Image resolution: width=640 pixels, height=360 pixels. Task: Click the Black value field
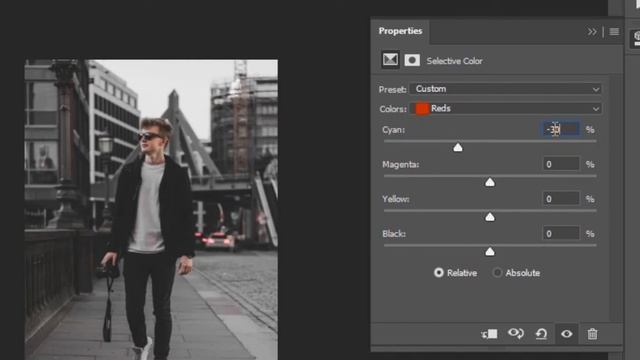[x=561, y=233]
